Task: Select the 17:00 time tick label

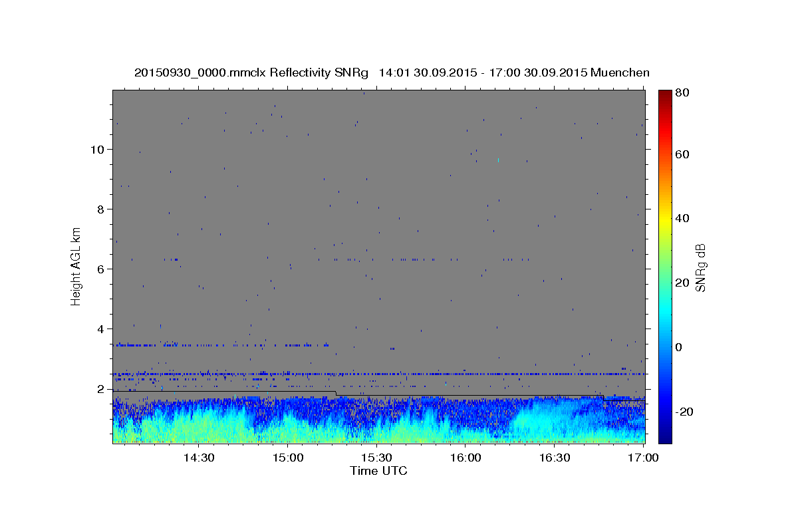Action: (x=644, y=458)
